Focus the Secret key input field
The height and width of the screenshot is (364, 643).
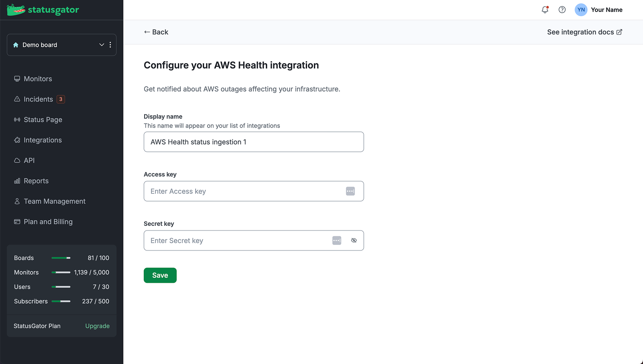[254, 241]
